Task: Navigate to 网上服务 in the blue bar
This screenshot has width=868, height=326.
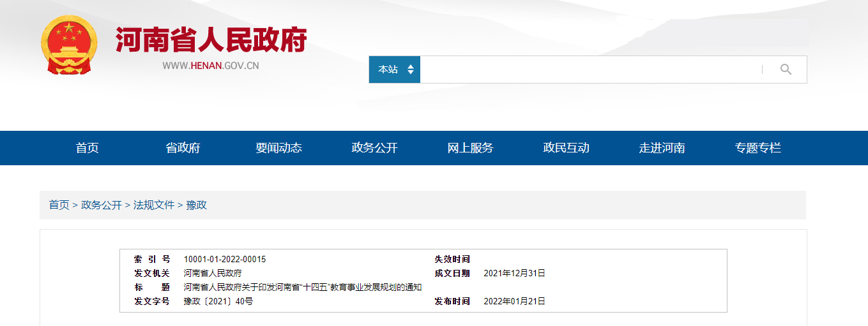Action: click(470, 148)
